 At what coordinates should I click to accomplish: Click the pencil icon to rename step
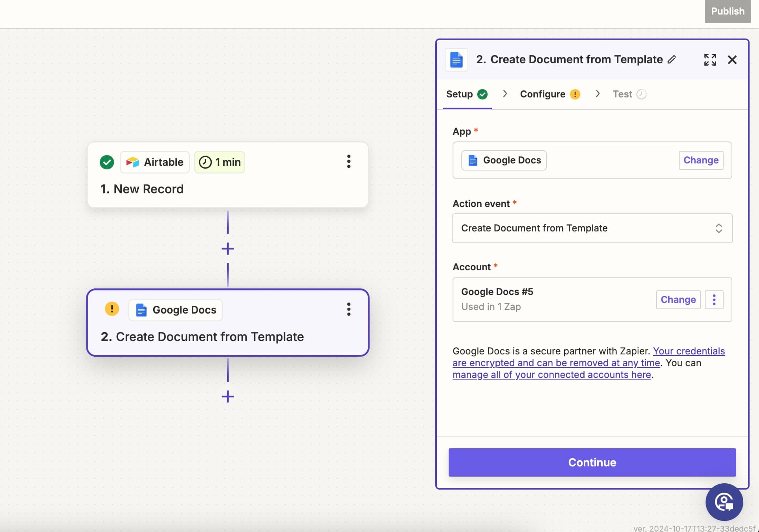tap(672, 59)
